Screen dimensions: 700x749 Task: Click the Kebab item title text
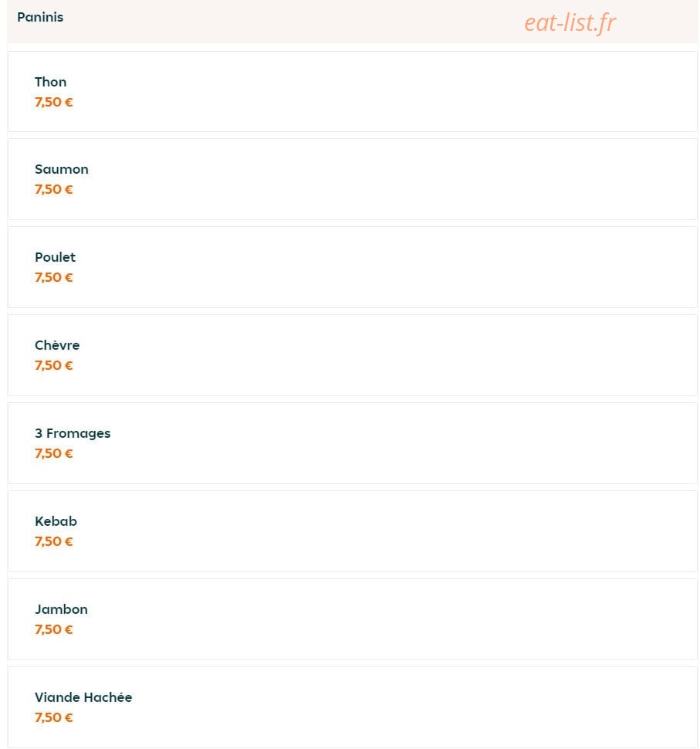56,521
